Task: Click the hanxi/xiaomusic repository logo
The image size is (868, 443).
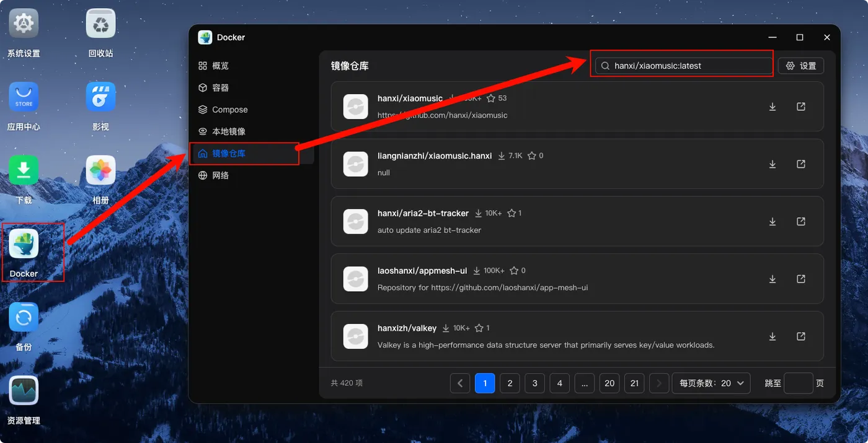Action: pos(356,107)
